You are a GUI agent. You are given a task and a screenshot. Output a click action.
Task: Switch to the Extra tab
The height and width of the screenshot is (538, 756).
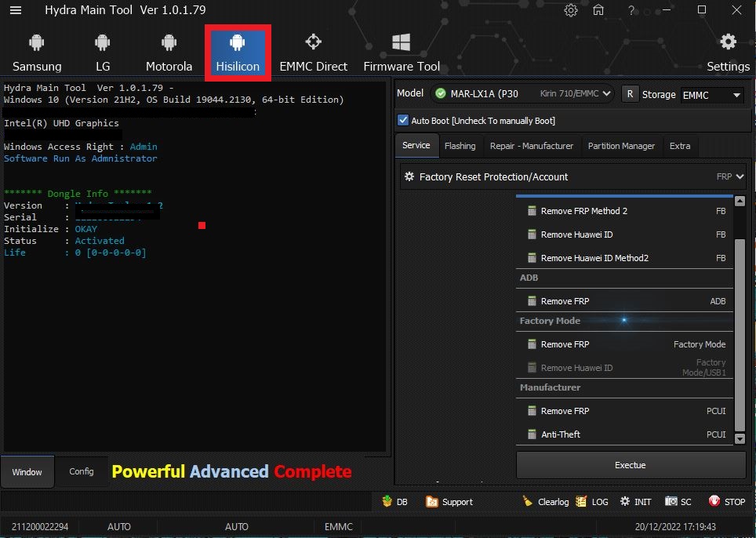click(x=680, y=146)
